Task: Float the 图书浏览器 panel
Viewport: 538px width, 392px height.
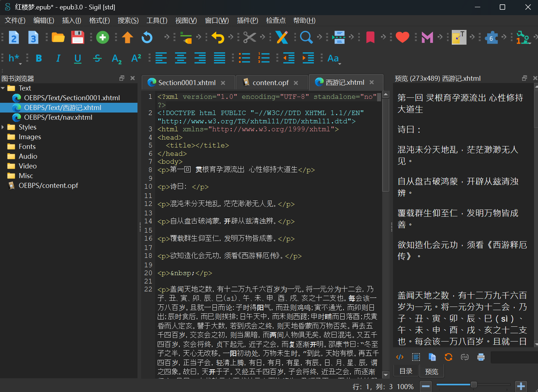Action: click(122, 78)
